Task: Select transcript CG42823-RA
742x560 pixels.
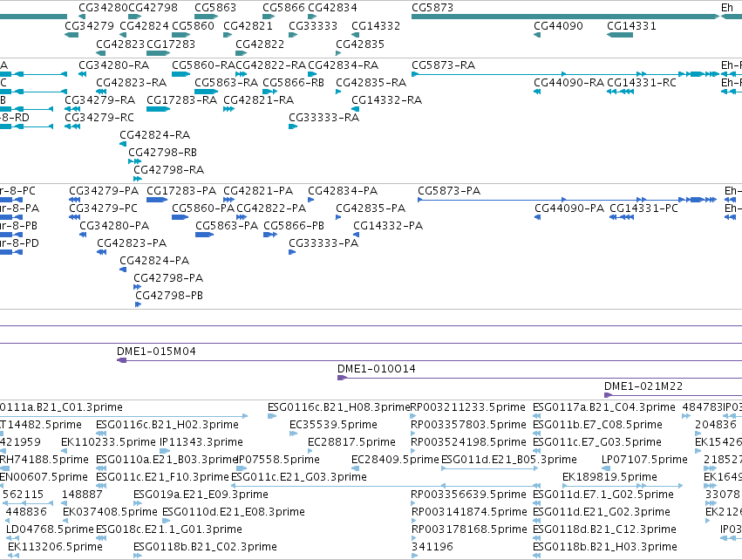Action: [x=132, y=82]
